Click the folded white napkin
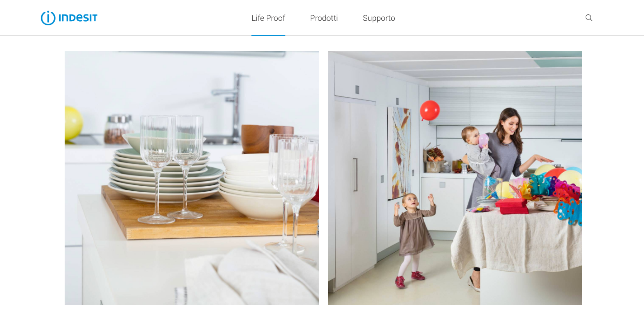644x330 pixels. point(251,276)
